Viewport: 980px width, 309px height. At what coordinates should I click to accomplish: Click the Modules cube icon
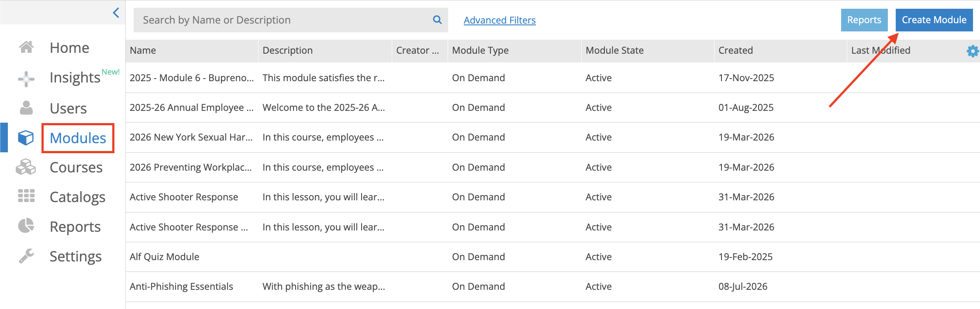coord(26,137)
